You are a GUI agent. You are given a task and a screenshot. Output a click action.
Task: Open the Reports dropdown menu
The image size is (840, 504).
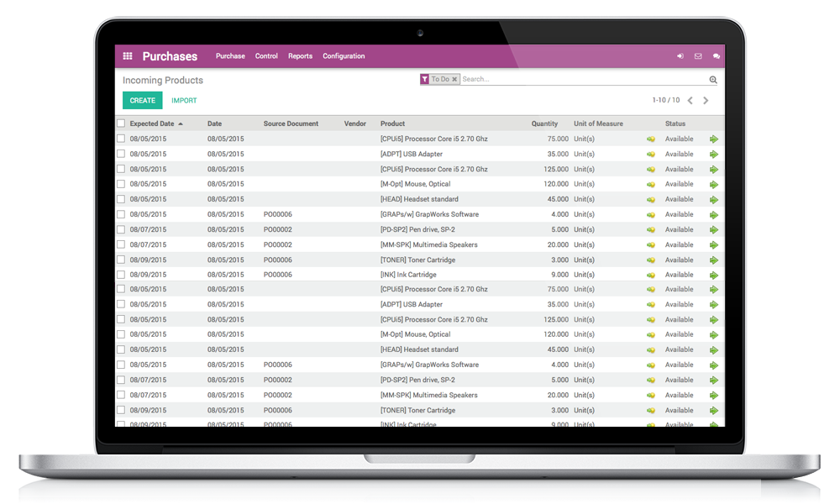[300, 56]
